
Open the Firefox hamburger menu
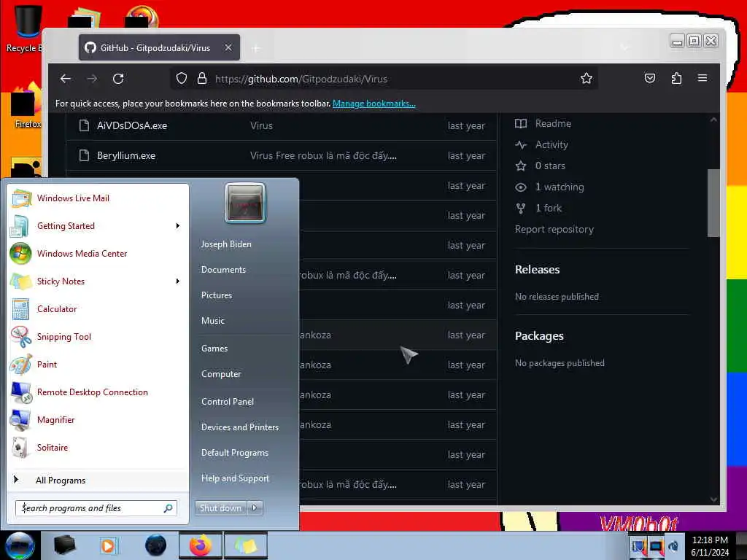[703, 78]
